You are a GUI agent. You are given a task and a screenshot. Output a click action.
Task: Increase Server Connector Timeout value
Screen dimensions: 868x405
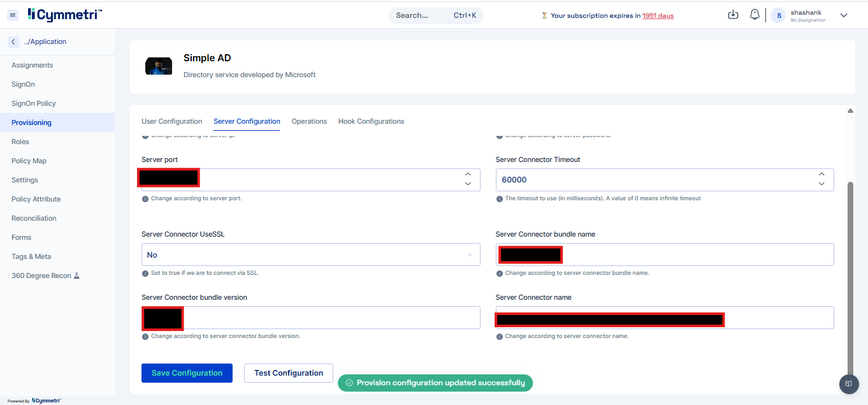(821, 174)
